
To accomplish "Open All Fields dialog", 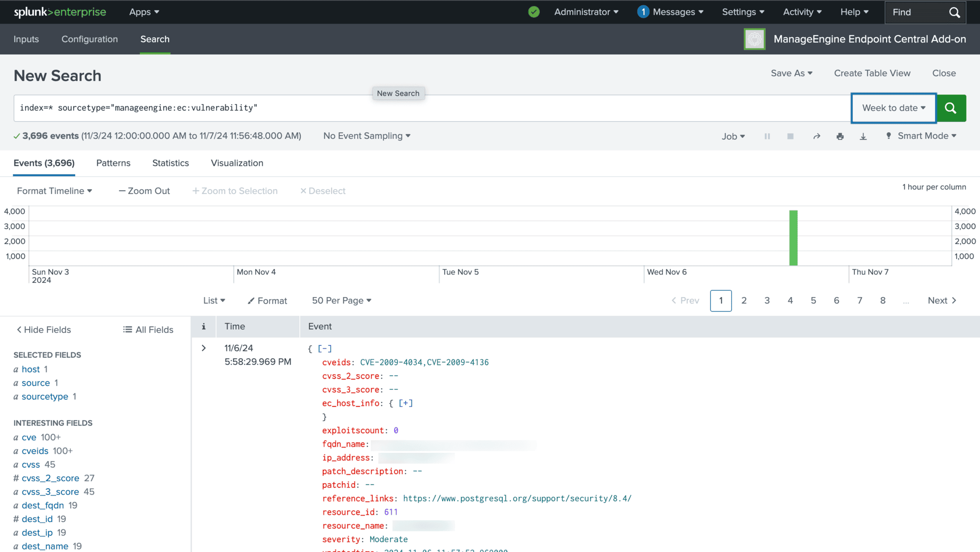I will [x=148, y=330].
